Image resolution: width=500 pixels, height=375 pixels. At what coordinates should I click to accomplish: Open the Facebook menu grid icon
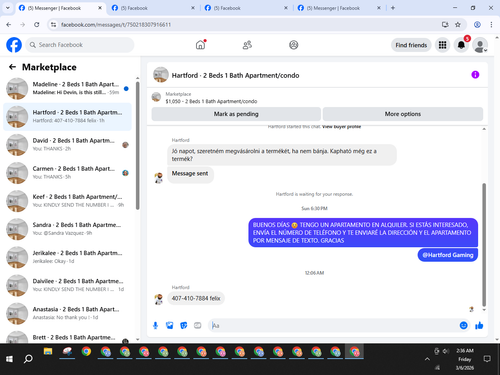pos(442,45)
